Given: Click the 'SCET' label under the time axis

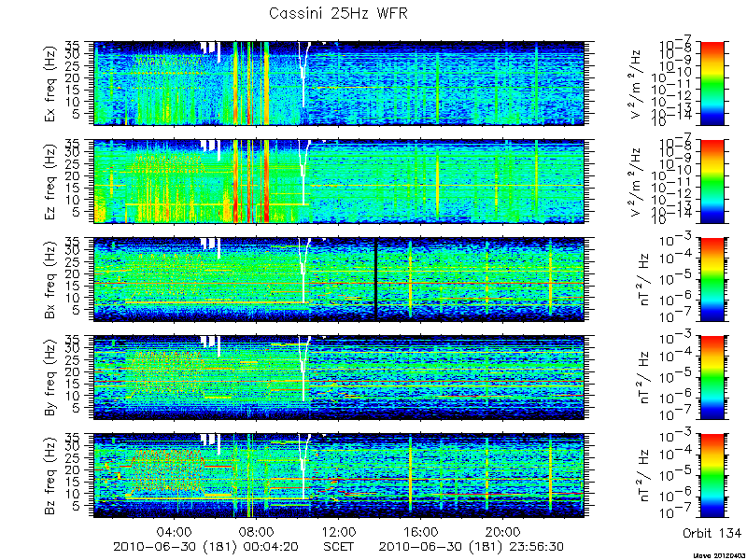Looking at the screenshot, I should (338, 547).
